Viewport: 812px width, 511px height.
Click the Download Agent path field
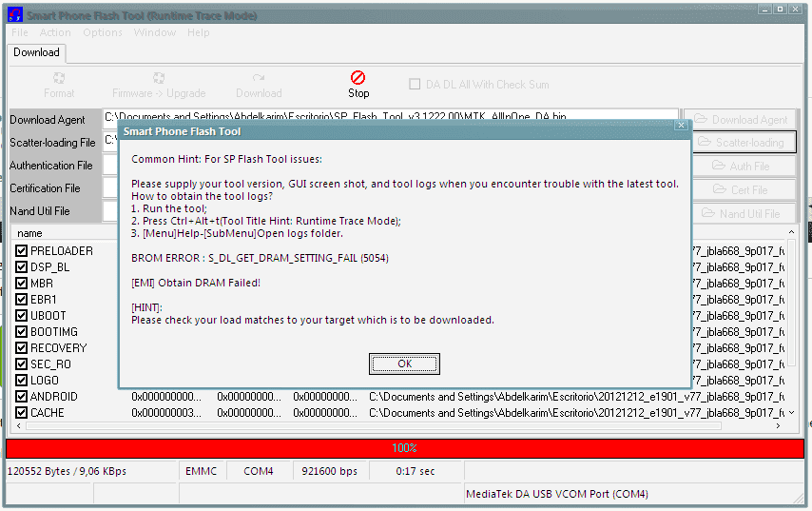click(391, 115)
